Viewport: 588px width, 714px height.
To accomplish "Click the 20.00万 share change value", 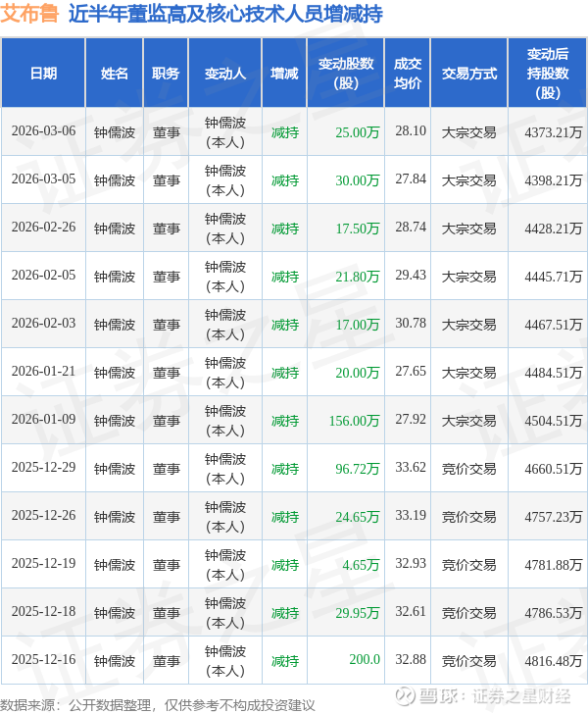I will tap(358, 373).
